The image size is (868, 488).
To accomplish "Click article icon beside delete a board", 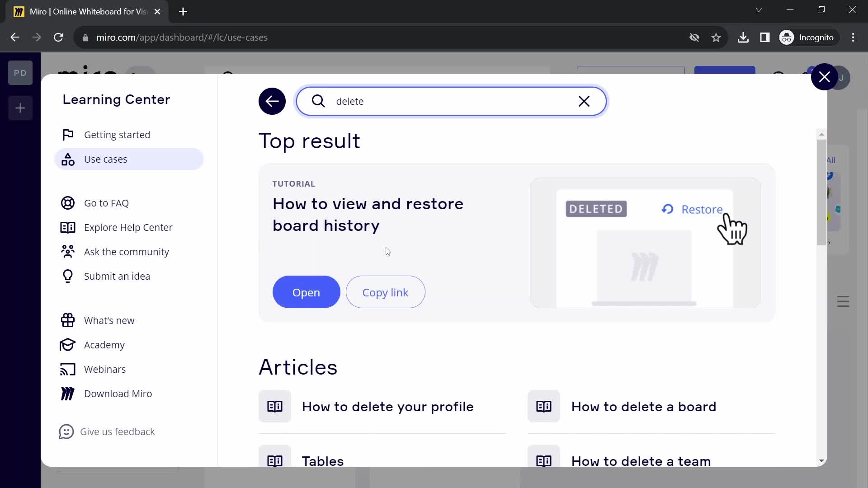I will tap(544, 406).
